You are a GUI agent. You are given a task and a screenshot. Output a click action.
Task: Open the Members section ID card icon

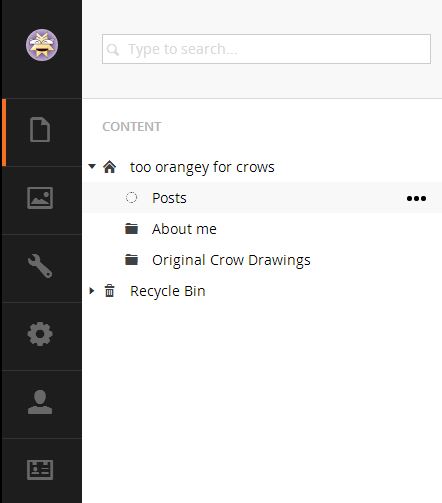coord(40,470)
